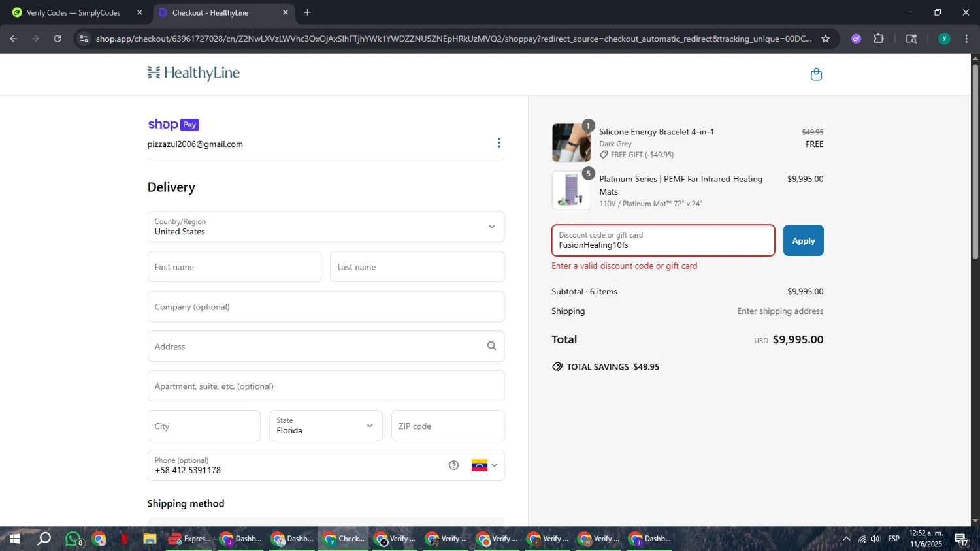The image size is (980, 551).
Task: Open the cart bag icon
Action: tap(816, 74)
